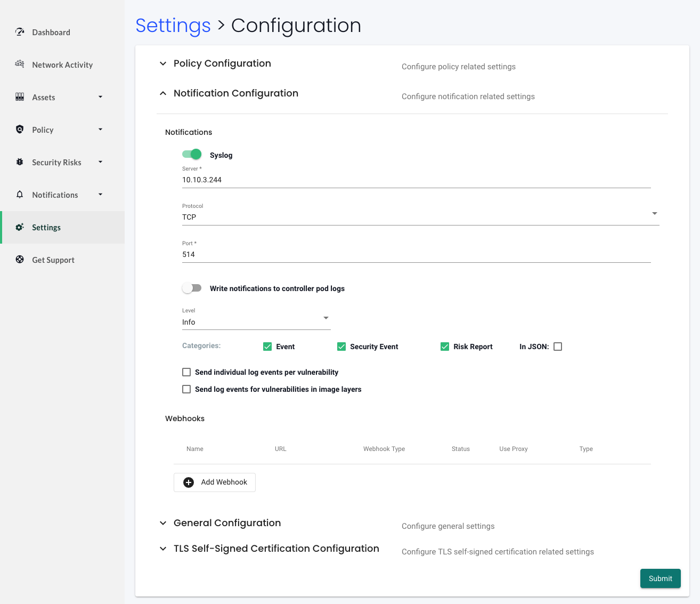Open the Level dropdown set to Info
This screenshot has width=700, height=604.
pos(256,321)
